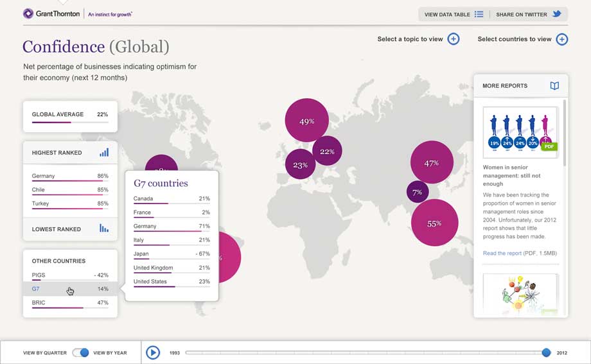This screenshot has height=364, width=591.
Task: Share on Twitter via bird icon
Action: click(557, 14)
